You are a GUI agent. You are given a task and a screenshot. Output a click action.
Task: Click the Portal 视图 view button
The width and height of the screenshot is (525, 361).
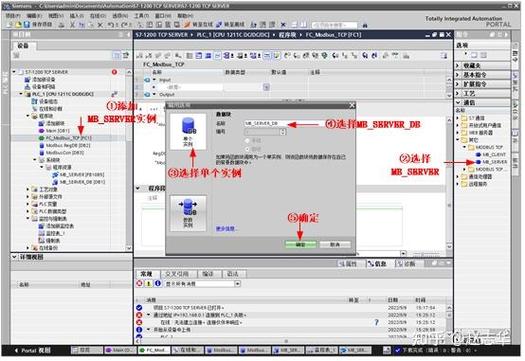33,350
